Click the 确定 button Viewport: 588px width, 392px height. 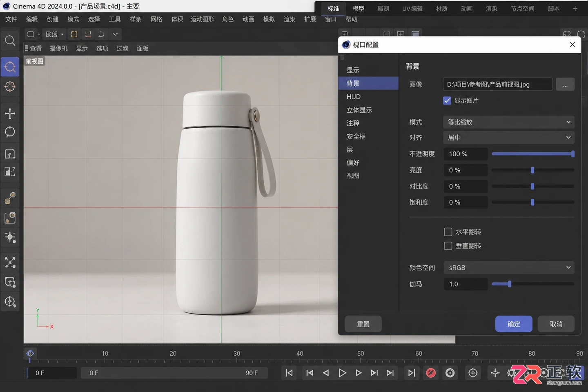point(514,324)
